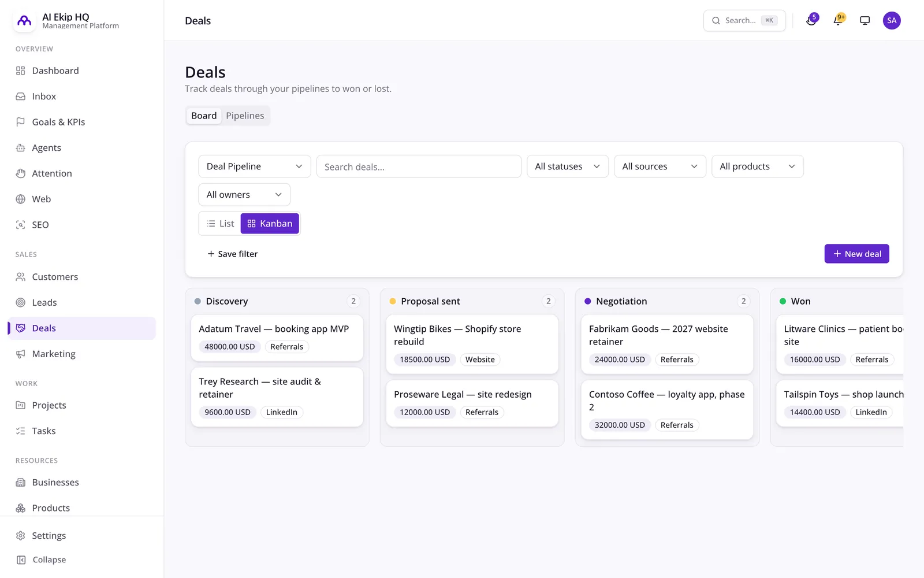This screenshot has height=578, width=924.
Task: Open Products in the sidebar
Action: point(82,508)
